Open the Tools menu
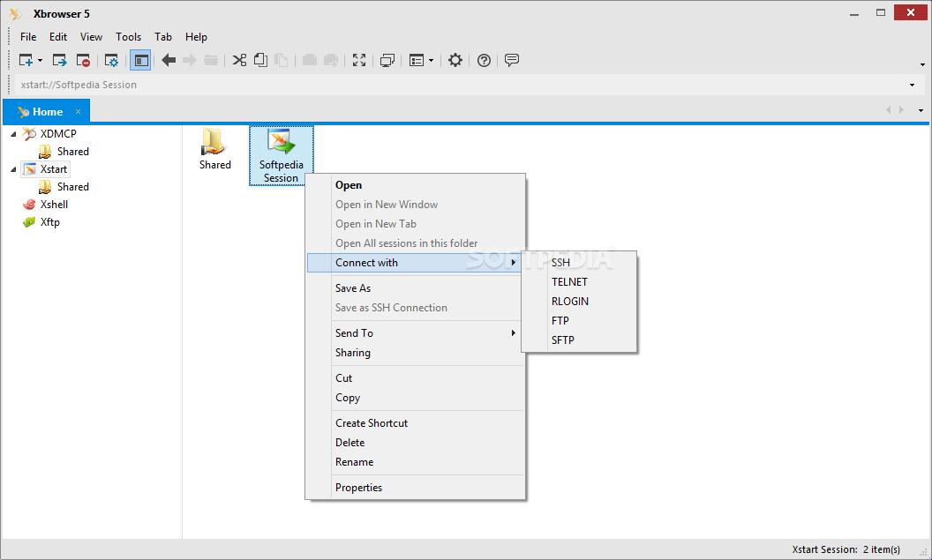Viewport: 932px width, 560px height. 128,37
